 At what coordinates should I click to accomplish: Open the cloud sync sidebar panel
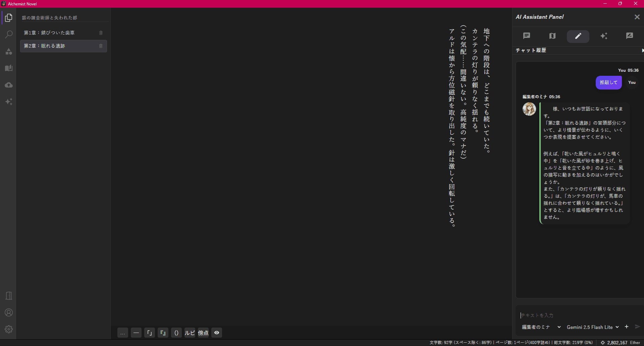pyautogui.click(x=9, y=85)
